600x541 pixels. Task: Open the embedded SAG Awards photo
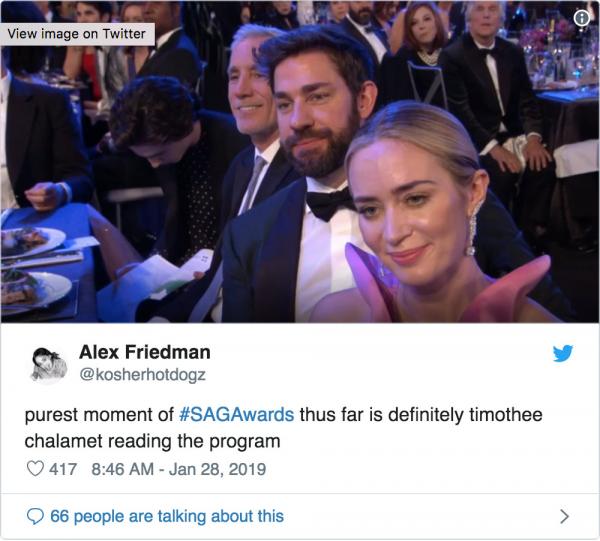[300, 161]
